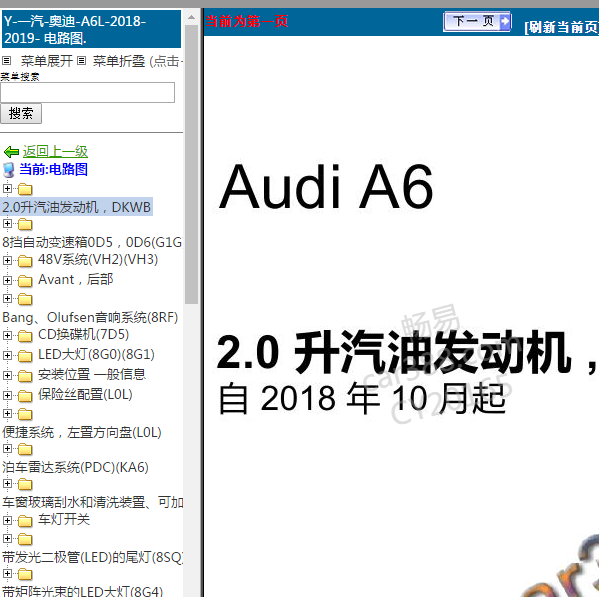Select 带发光二极管(LED)的尾灯(8SQ) tree item
The width and height of the screenshot is (599, 597).
click(92, 557)
